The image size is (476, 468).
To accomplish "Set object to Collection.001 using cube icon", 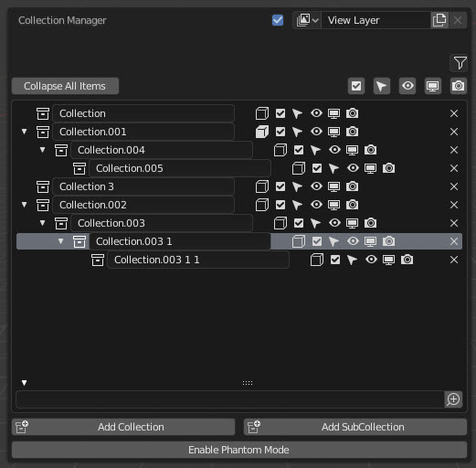I will [x=262, y=132].
